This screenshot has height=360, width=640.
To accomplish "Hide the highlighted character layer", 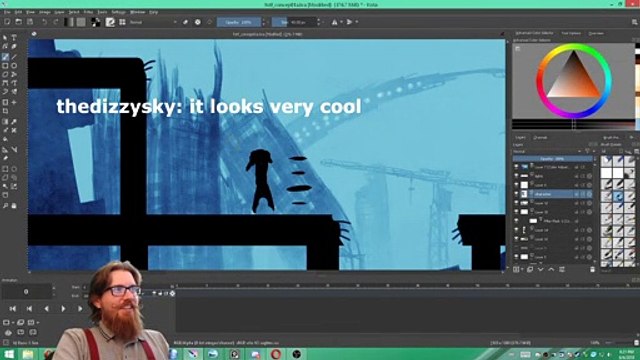I will 516,194.
